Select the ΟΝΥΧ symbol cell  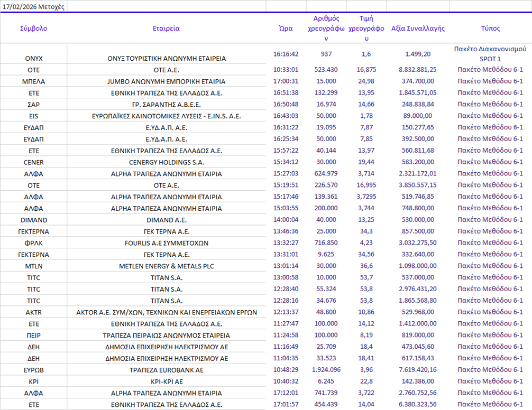tap(34, 59)
